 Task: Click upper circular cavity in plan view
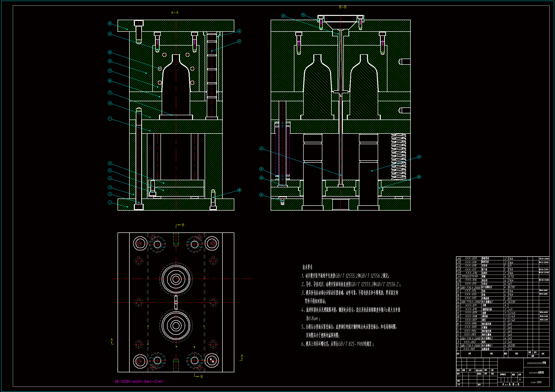176,279
